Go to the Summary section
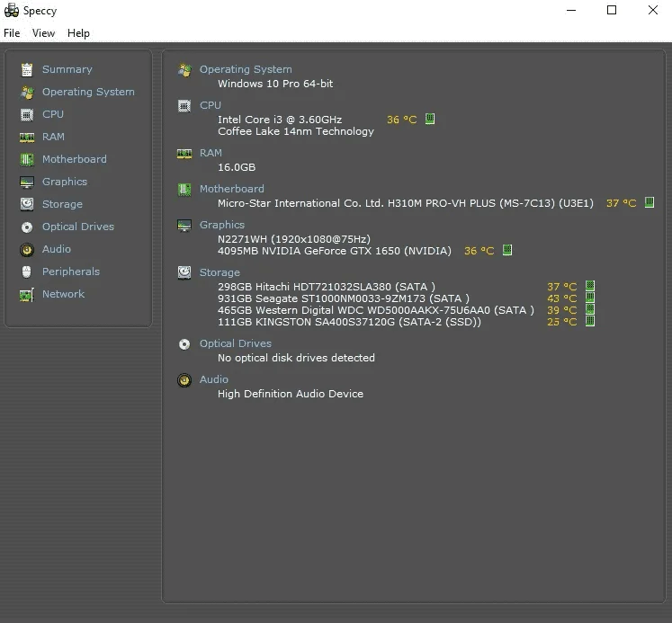Screen dimensions: 672x623 (x=67, y=69)
